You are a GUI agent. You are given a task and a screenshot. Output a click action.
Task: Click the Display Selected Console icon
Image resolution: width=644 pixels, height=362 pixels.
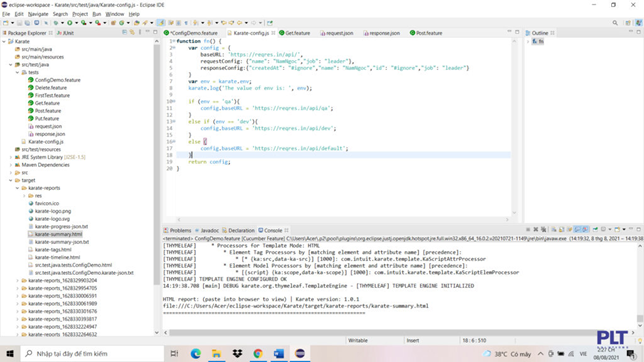tap(603, 229)
